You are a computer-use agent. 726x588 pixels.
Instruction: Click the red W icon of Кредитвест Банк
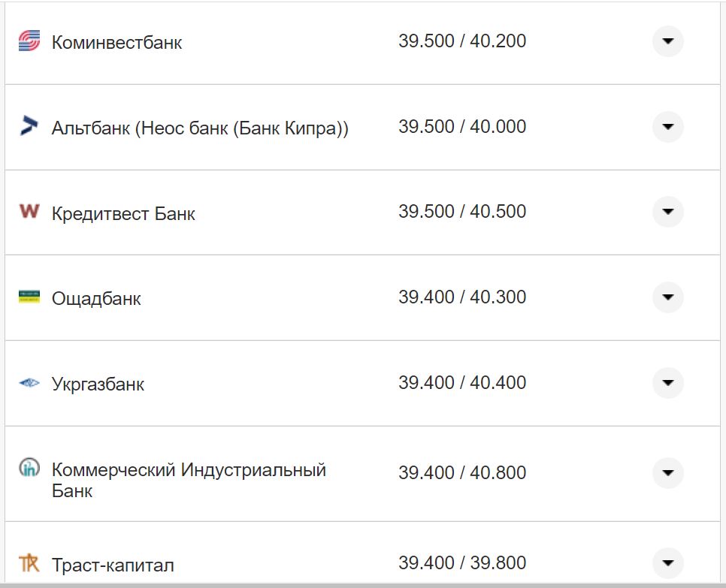28,213
